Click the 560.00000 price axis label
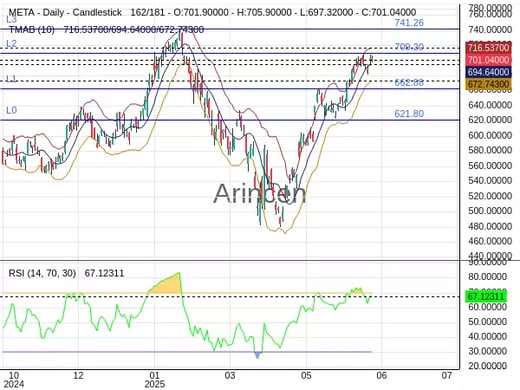Screen dimensions: 520x390 [x=490, y=165]
